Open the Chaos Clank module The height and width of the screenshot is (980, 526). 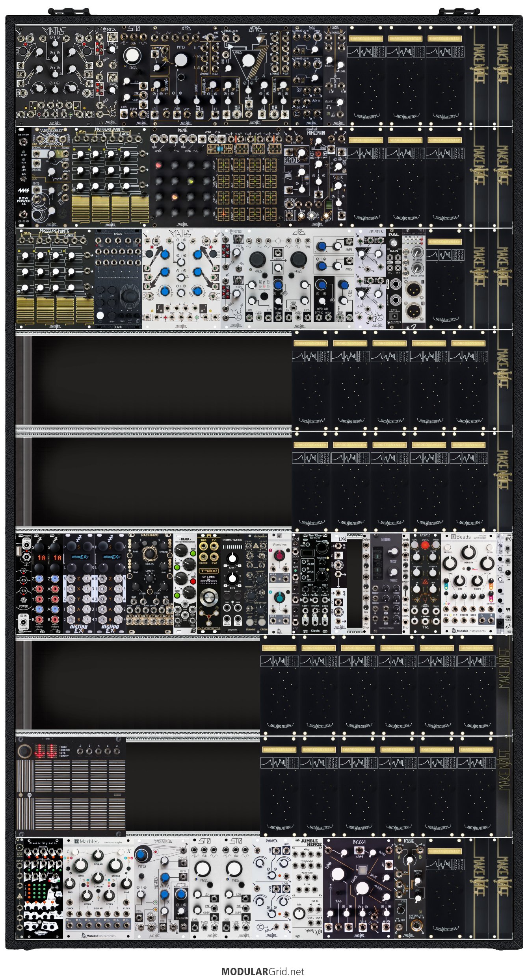coord(118,279)
